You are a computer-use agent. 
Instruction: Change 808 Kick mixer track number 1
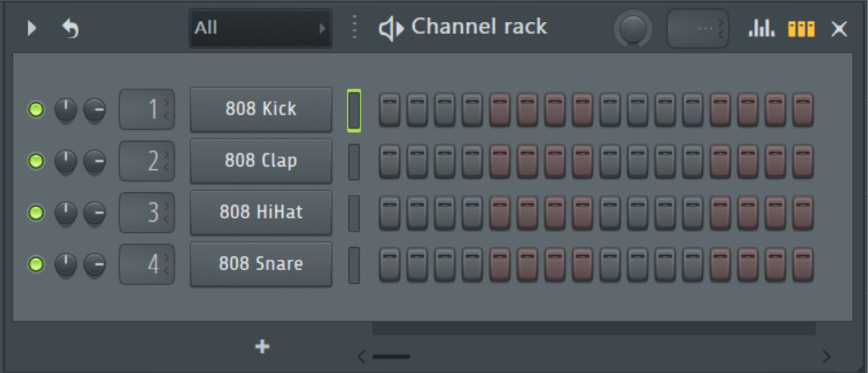147,109
